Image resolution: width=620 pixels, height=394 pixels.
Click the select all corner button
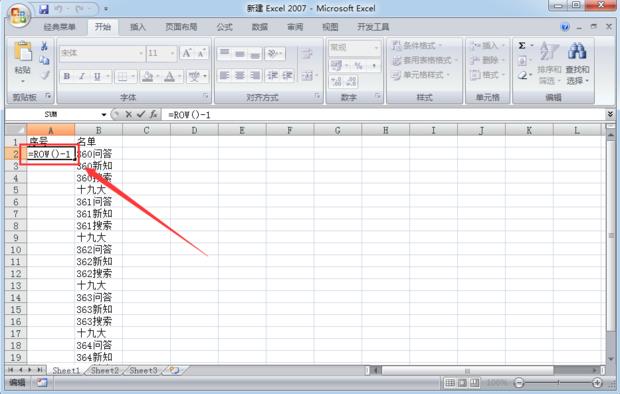(16, 130)
